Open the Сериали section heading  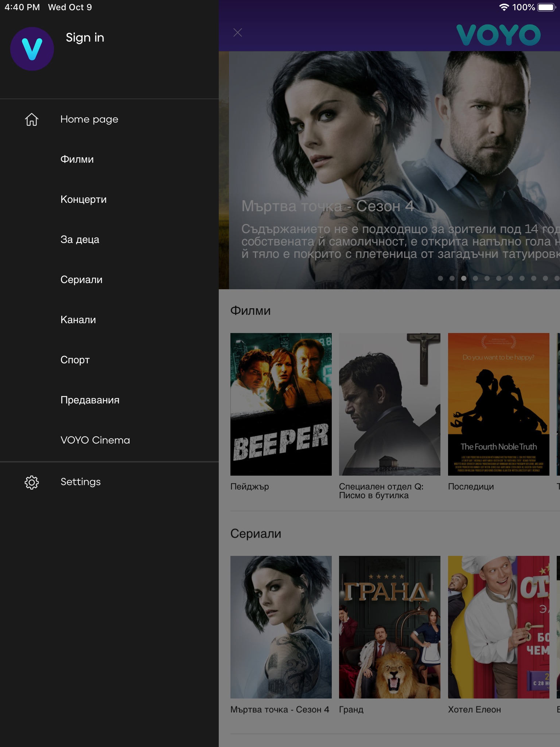click(256, 534)
